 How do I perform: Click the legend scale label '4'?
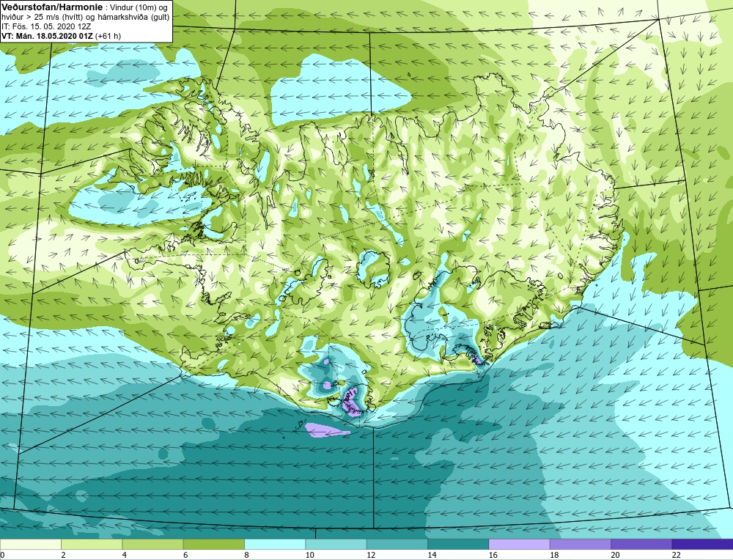click(125, 555)
